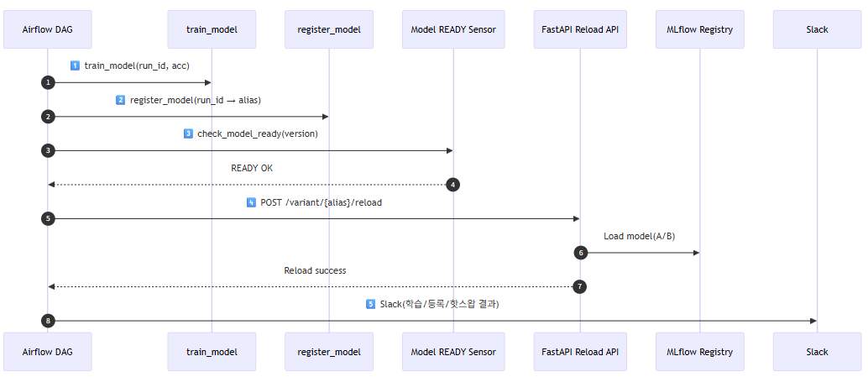Click the top register_model participant box
The height and width of the screenshot is (377, 868).
(329, 29)
